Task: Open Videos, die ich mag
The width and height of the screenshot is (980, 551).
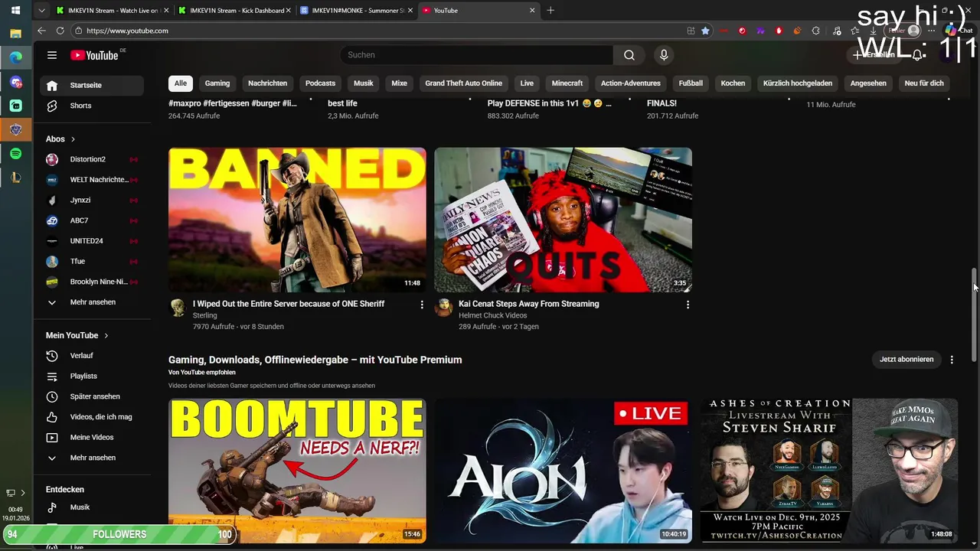Action: click(x=92, y=417)
